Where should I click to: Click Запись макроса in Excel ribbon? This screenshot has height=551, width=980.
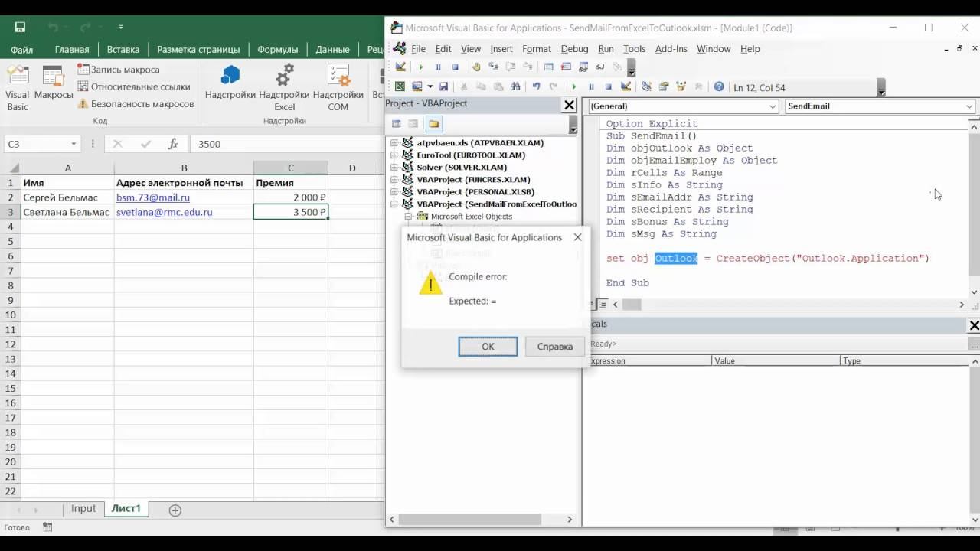[x=119, y=70]
